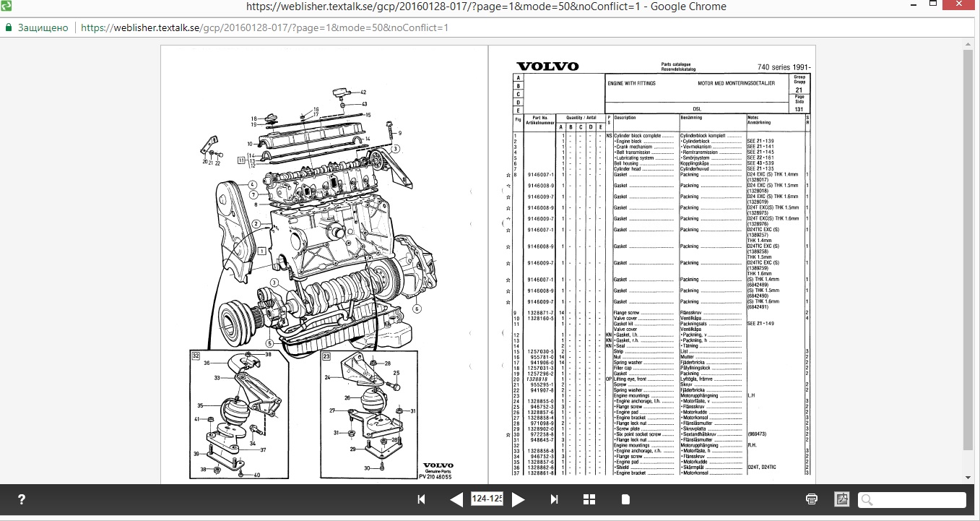Click the VOLVO logo on parts page
This screenshot has width=980, height=521.
[x=547, y=66]
